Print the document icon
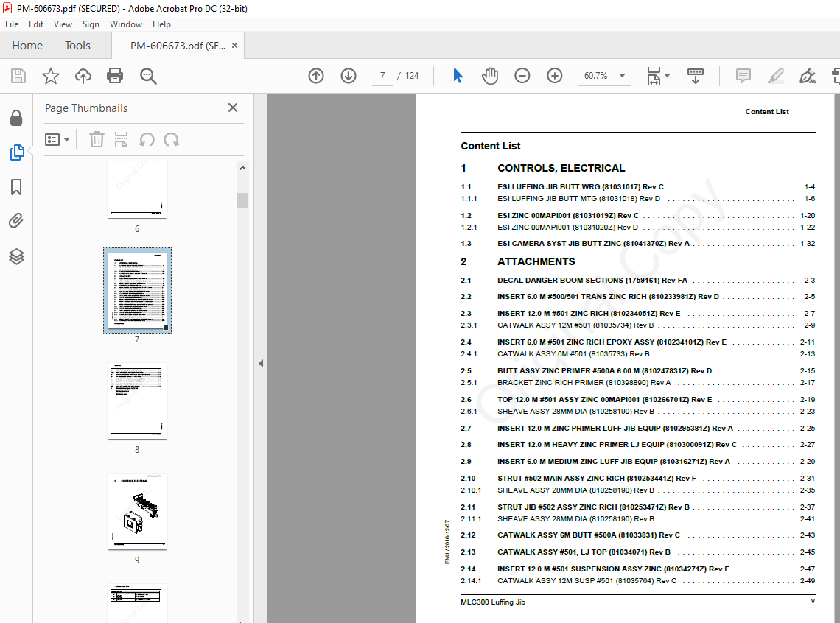 click(115, 76)
